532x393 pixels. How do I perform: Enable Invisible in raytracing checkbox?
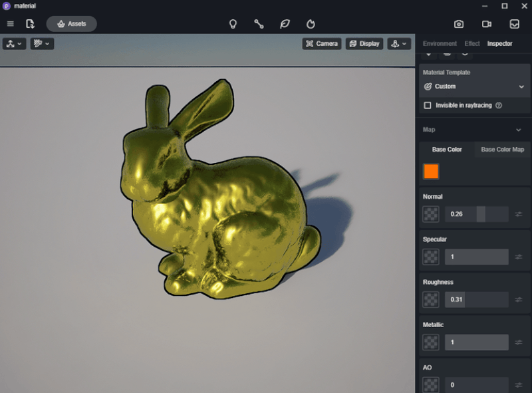[x=428, y=106]
